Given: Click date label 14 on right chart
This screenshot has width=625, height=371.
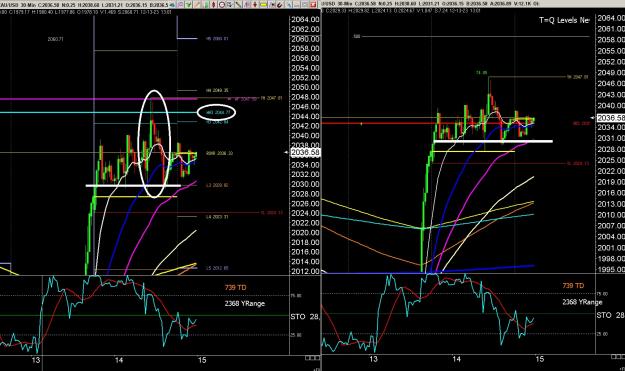Looking at the screenshot, I should click(456, 359).
